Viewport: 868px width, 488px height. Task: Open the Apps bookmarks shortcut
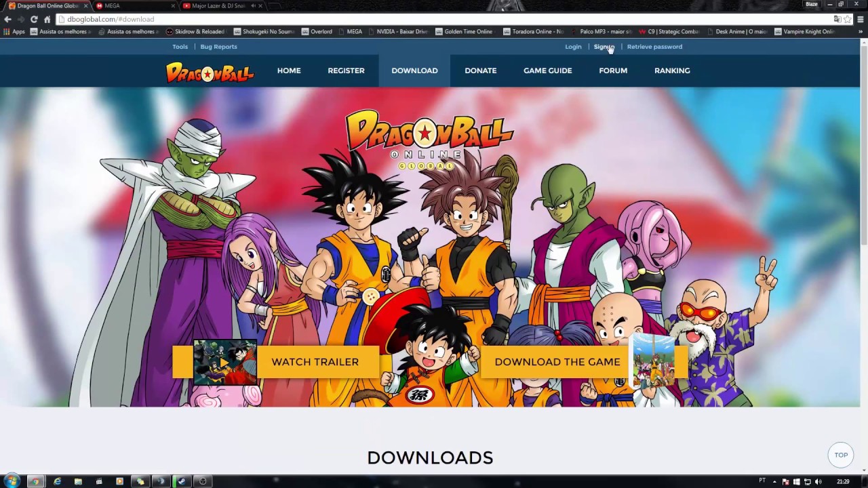click(14, 31)
